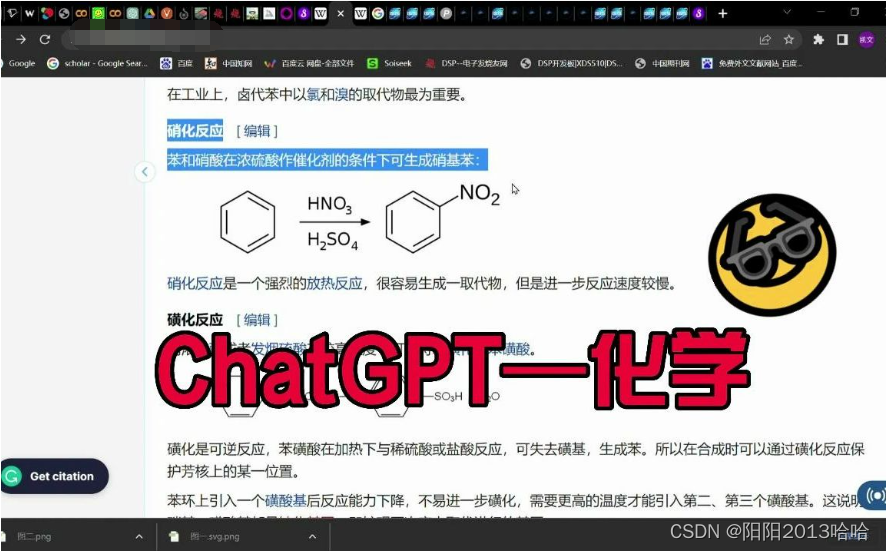Click 编辑 next to 硝化反应 heading

tap(257, 131)
